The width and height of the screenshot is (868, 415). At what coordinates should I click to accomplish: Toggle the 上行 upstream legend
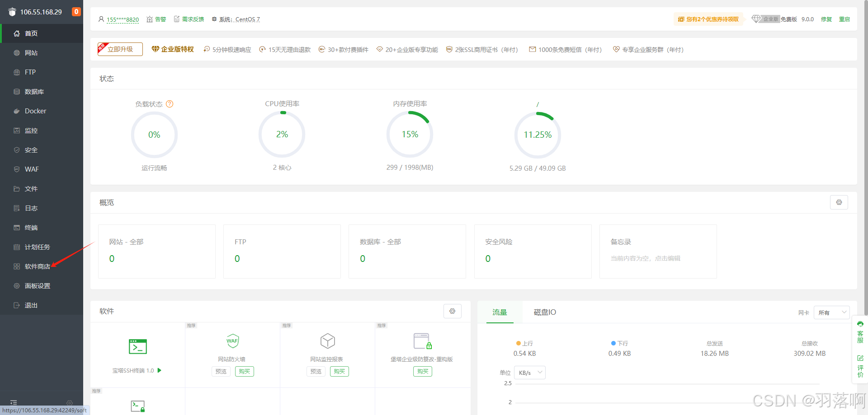(x=524, y=343)
